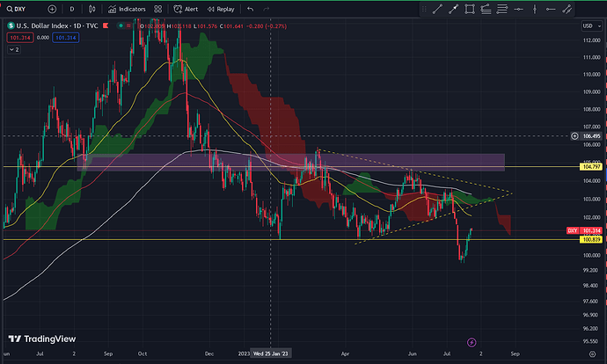
Task: Open the Indicators dialog
Action: [127, 9]
